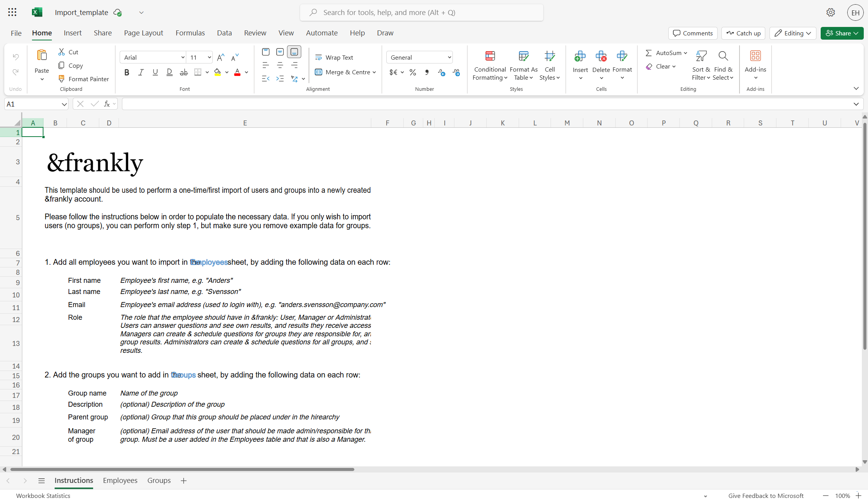868x501 pixels.
Task: Zoom in with the plus icon
Action: [858, 496]
